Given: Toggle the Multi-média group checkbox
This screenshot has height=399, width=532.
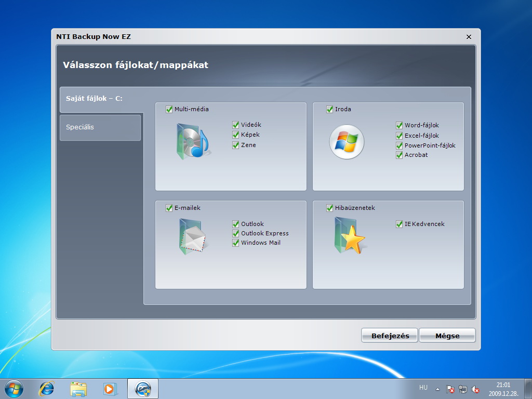Looking at the screenshot, I should tap(169, 109).
